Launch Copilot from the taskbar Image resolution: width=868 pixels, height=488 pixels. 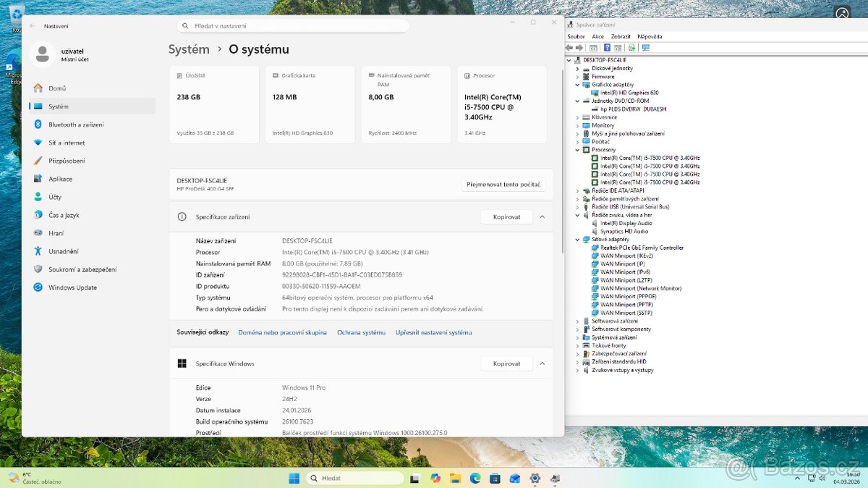coord(435,478)
